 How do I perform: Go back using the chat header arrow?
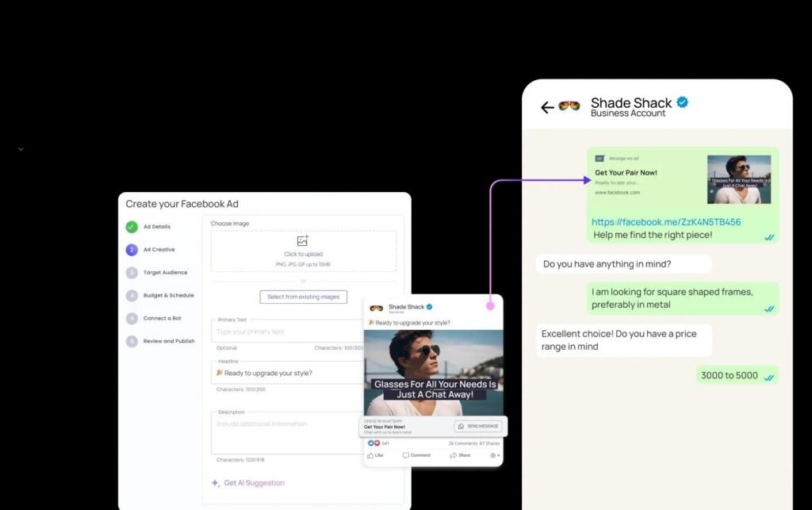(547, 107)
